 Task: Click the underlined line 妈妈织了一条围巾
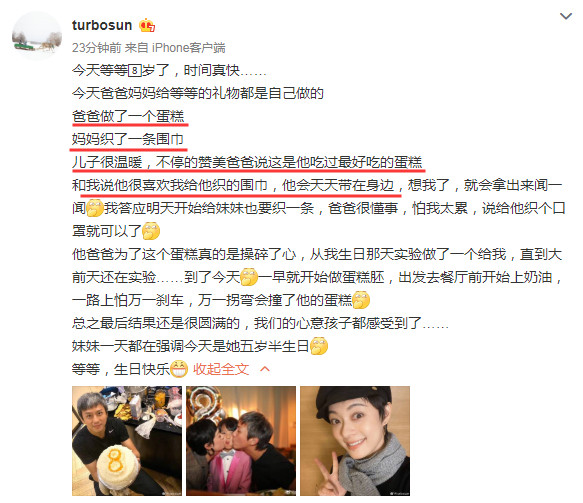point(128,139)
